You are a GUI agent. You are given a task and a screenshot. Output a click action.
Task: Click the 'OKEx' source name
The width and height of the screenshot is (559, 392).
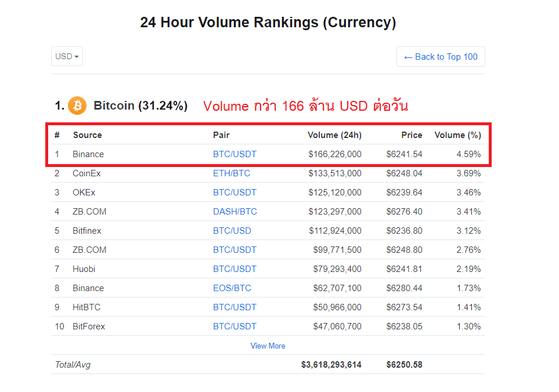coord(84,193)
